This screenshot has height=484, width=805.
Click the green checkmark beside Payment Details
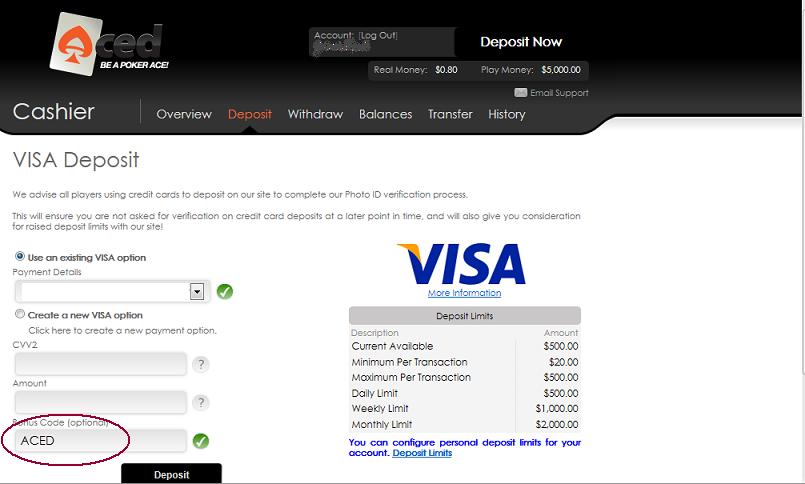click(x=225, y=292)
